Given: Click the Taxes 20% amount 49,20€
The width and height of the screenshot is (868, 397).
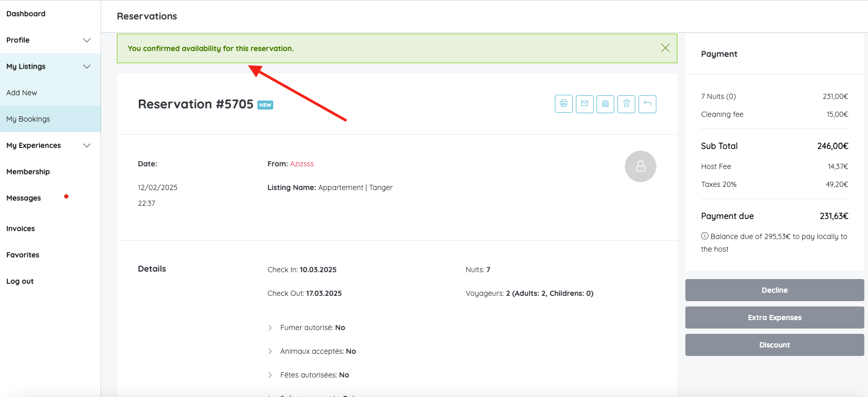Looking at the screenshot, I should tap(837, 184).
